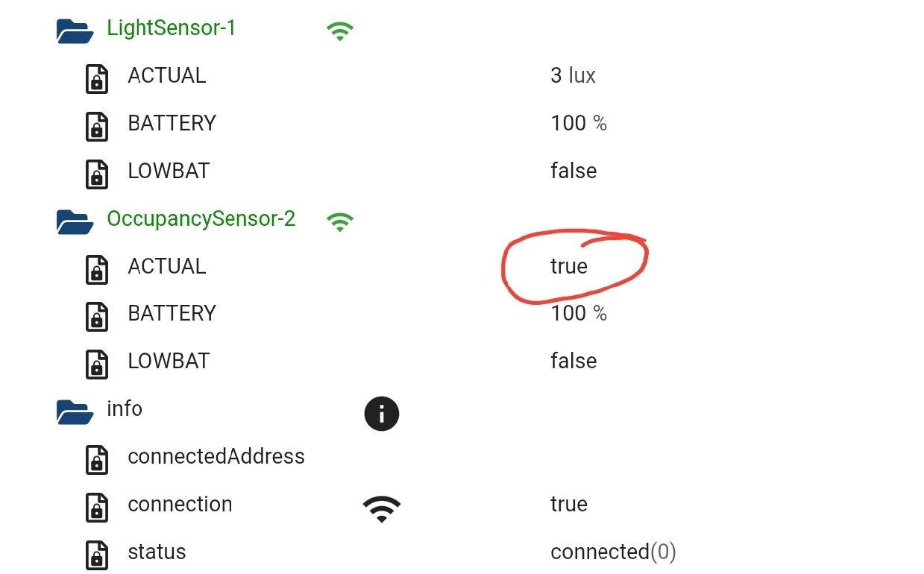Select the connectedAddress entry

(x=216, y=456)
